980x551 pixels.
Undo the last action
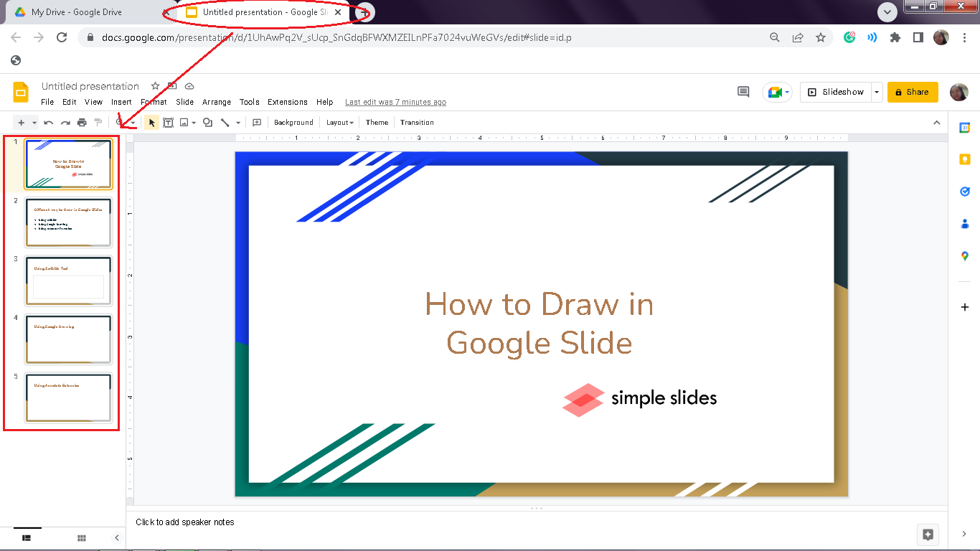pos(49,123)
